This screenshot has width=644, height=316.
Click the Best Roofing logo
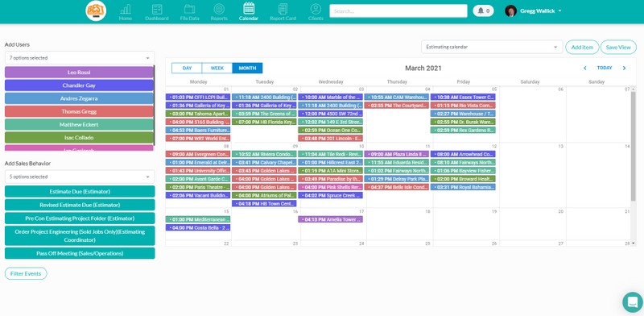(96, 11)
